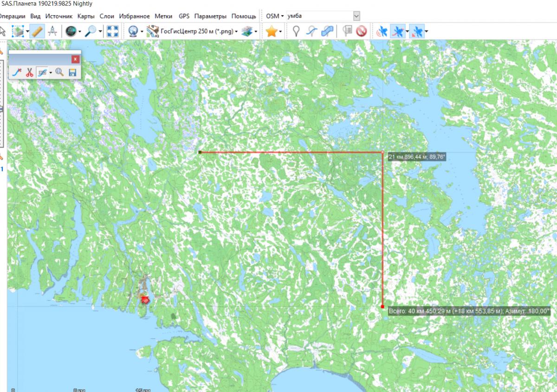
Task: Open the Вид menu
Action: (x=35, y=16)
